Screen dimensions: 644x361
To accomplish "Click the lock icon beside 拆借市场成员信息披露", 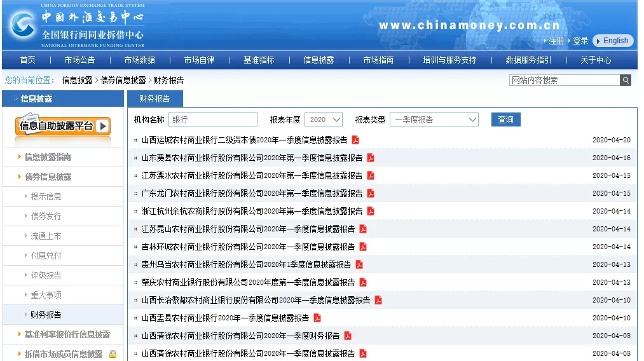I will point(113,354).
